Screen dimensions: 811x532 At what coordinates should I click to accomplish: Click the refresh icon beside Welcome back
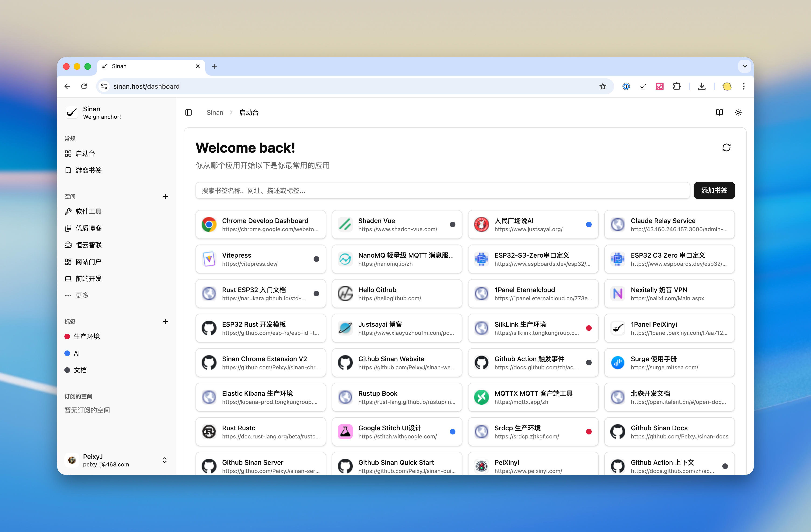[x=726, y=147]
